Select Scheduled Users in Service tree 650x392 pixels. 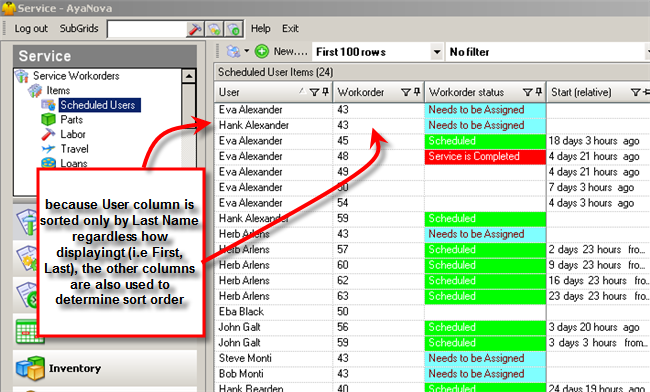tap(98, 105)
